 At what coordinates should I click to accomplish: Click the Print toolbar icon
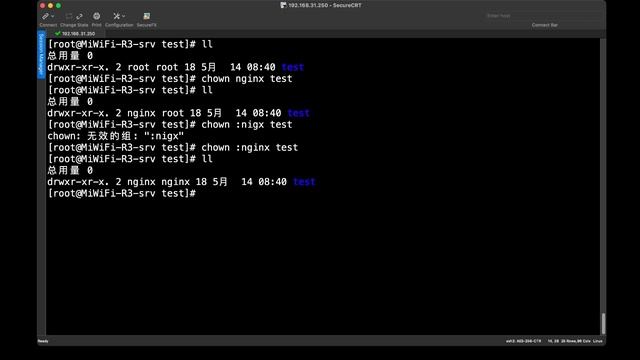(96, 16)
